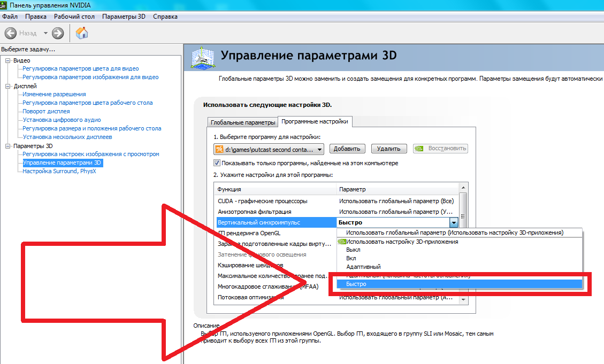604x364 pixels.
Task: Click the Дисплей tree label
Action: (25, 86)
